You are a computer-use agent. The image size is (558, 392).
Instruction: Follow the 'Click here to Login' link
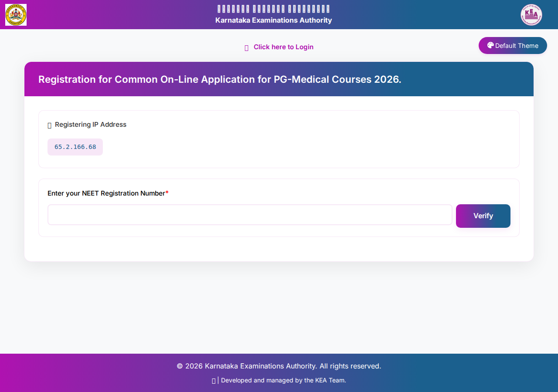click(x=283, y=47)
